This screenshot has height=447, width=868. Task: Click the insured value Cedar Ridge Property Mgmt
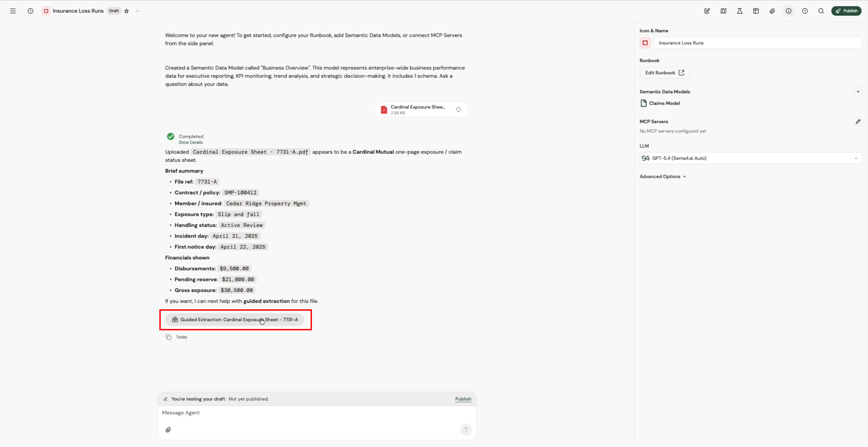[266, 203]
